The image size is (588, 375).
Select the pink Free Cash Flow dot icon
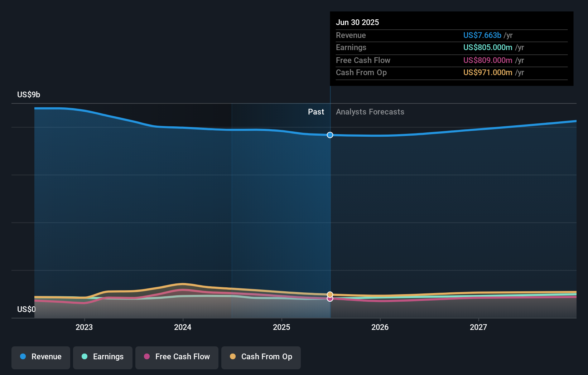click(146, 357)
